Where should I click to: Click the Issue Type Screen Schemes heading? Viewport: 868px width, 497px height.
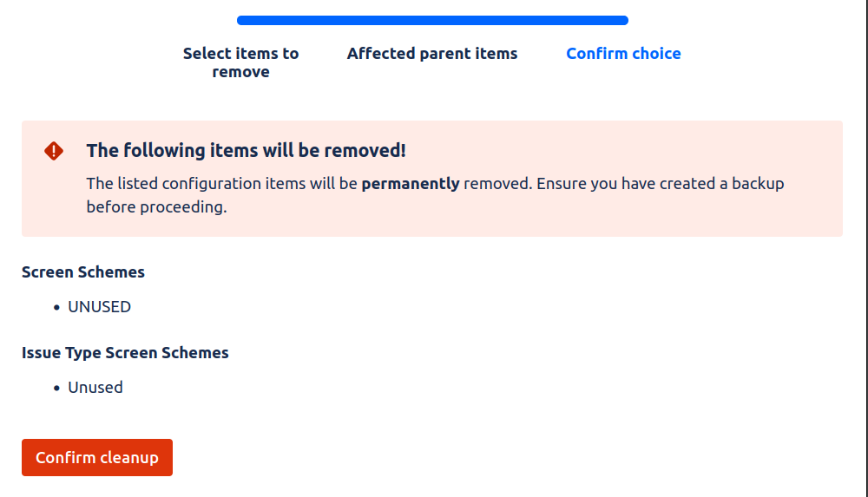click(x=125, y=353)
